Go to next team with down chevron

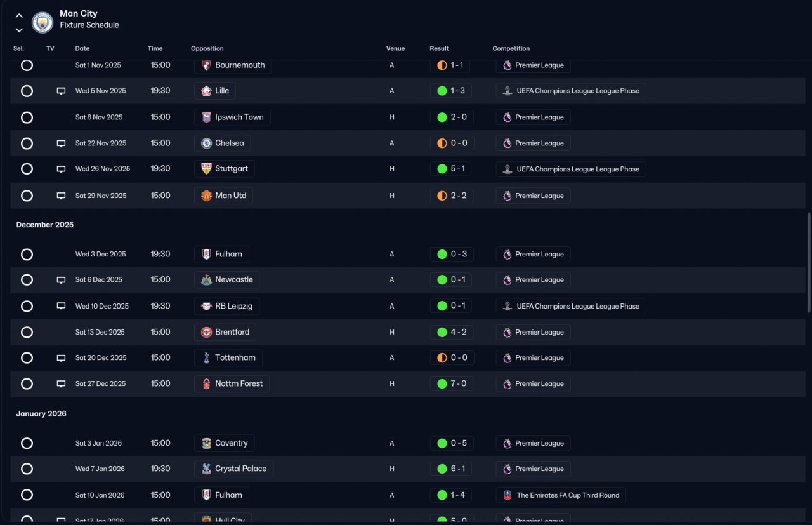point(19,30)
